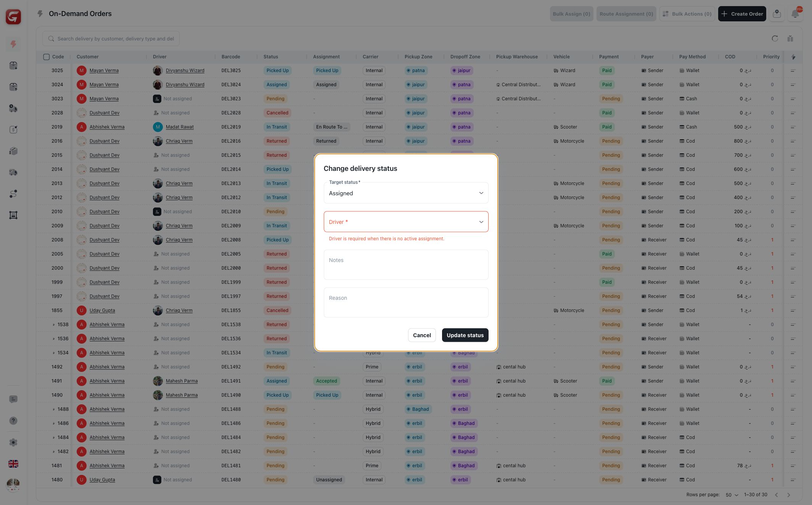Image resolution: width=812 pixels, height=505 pixels.
Task: Click barcode DEL3024 cell
Action: [x=231, y=85]
